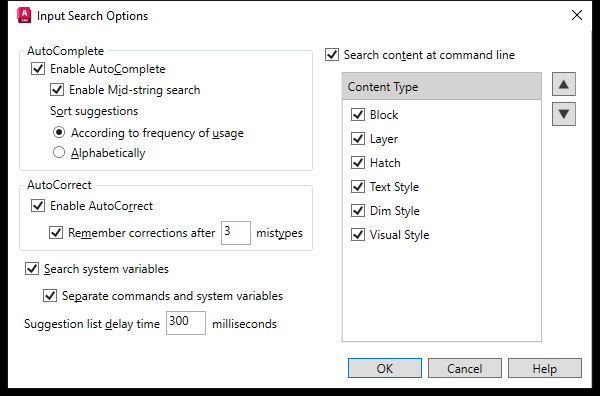This screenshot has width=600, height=396.
Task: Select According to frequency of usage
Action: pos(59,132)
